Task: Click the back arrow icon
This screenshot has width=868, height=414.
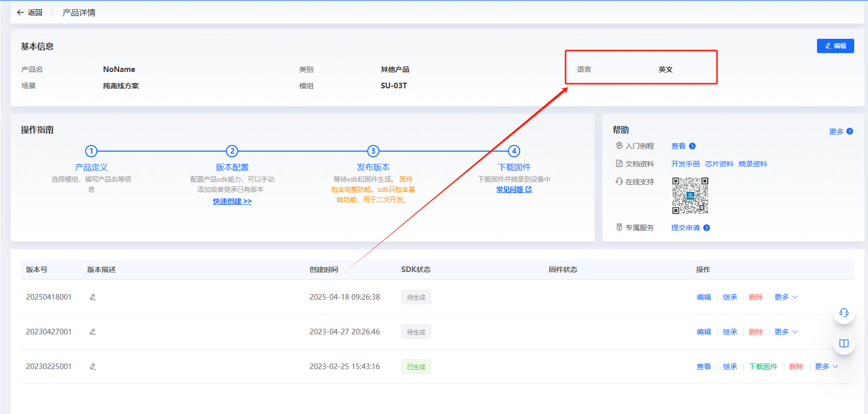Action: 20,13
